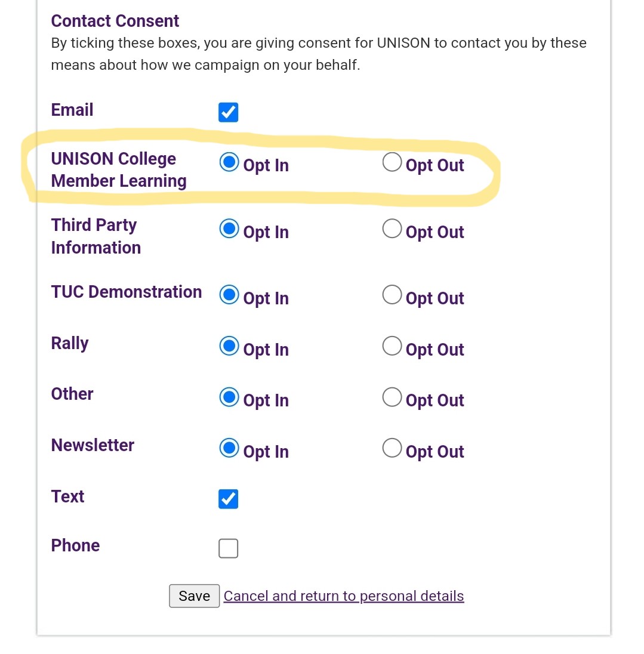Pick Opt In for Rally
Screen dimensions: 644x654
pos(229,346)
